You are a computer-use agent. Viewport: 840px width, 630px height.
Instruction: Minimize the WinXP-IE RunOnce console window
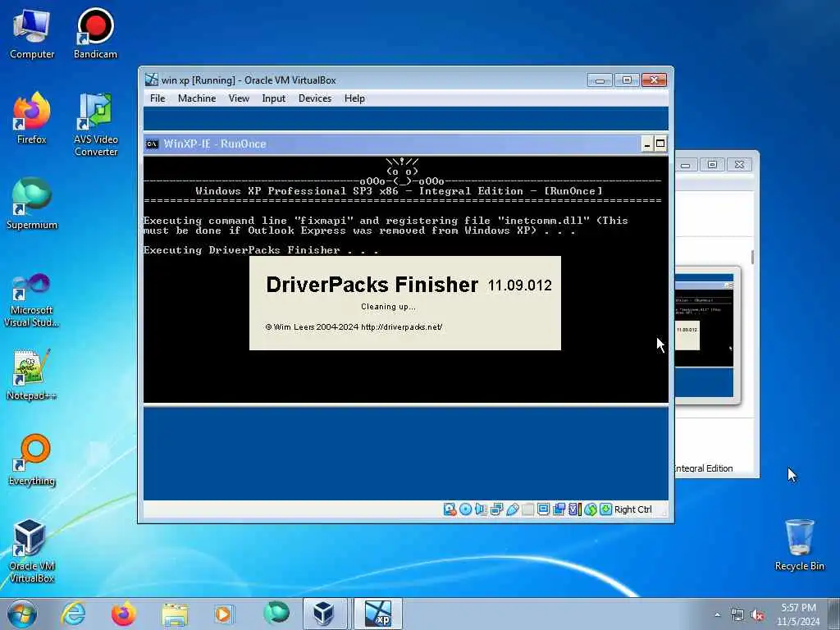(x=647, y=144)
